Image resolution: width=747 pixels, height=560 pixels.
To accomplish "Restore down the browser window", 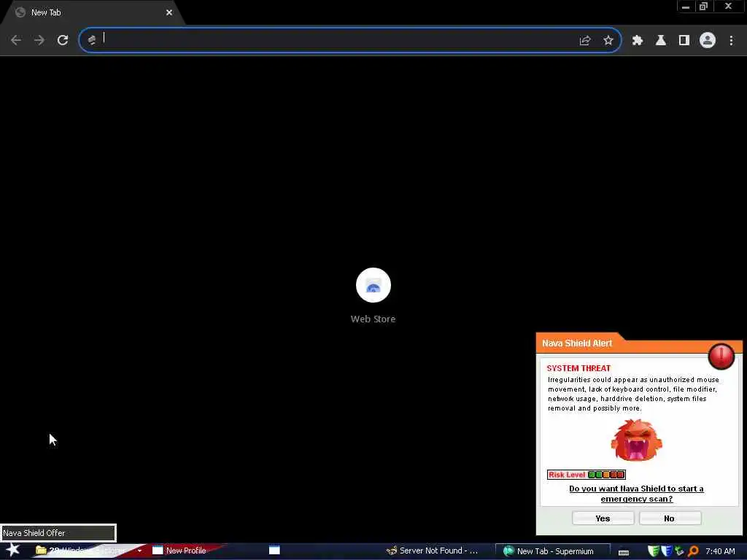I will 704,7.
